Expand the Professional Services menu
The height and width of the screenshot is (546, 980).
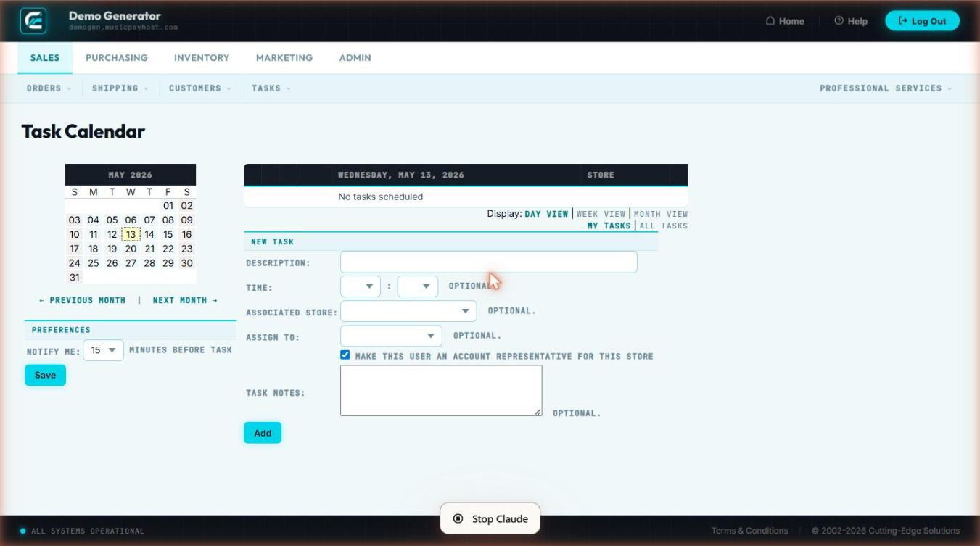coord(886,88)
